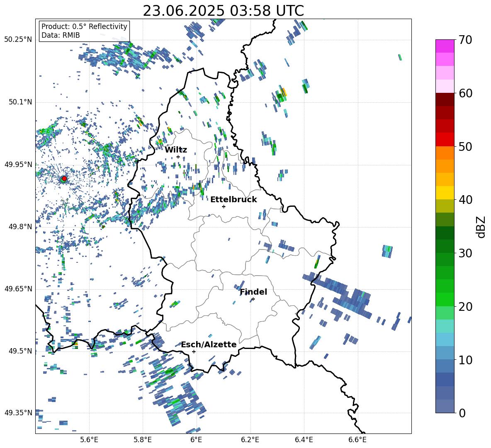Pick the magenta swatch near 70 dBZ
491x448 pixels.
tap(445, 46)
